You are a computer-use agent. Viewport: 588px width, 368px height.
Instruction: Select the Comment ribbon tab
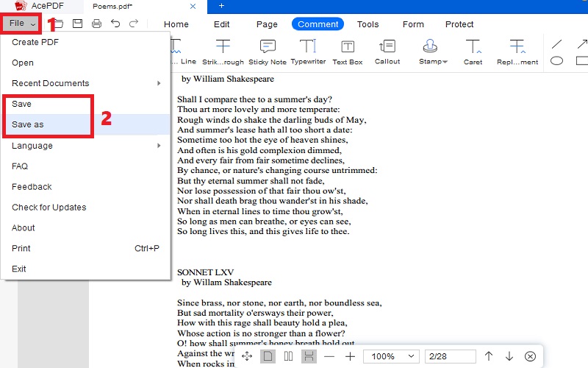(x=318, y=24)
